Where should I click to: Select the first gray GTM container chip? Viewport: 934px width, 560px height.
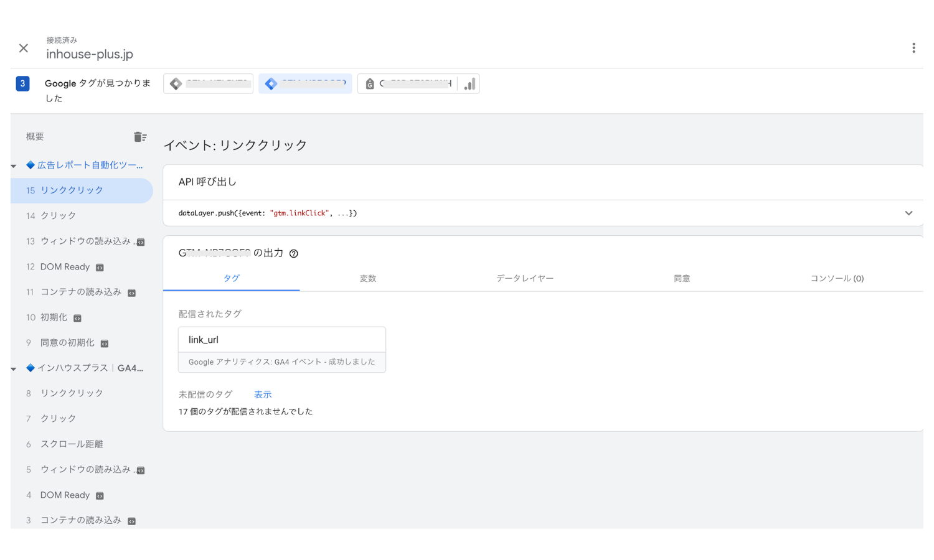coord(208,83)
